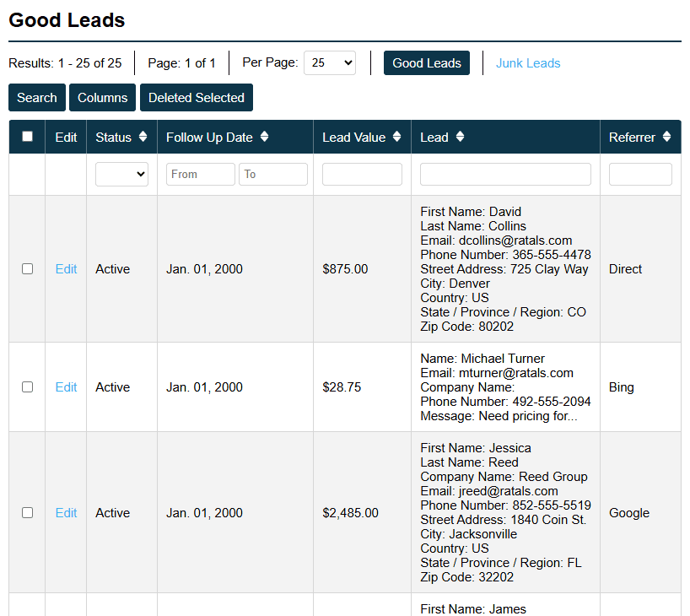Toggle the select-all header checkbox
Viewport: 690px width, 616px height.
27,136
